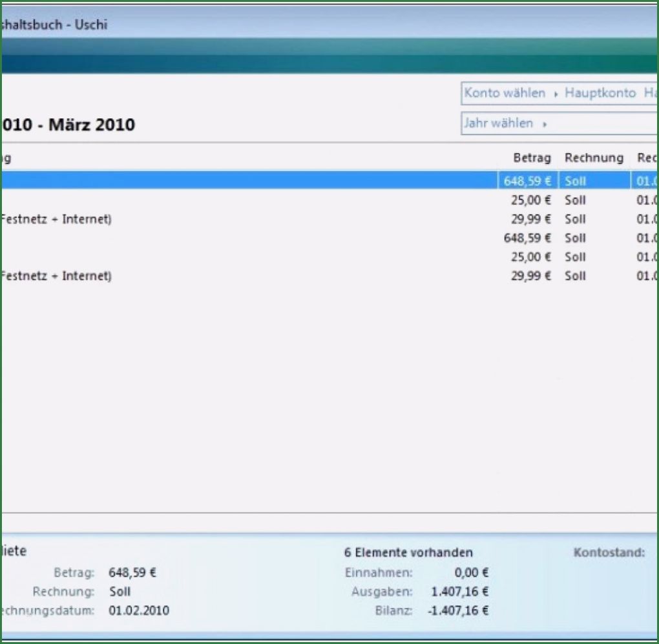
Task: Select "Hauptkonto" in the account breadcrumb
Action: click(600, 93)
